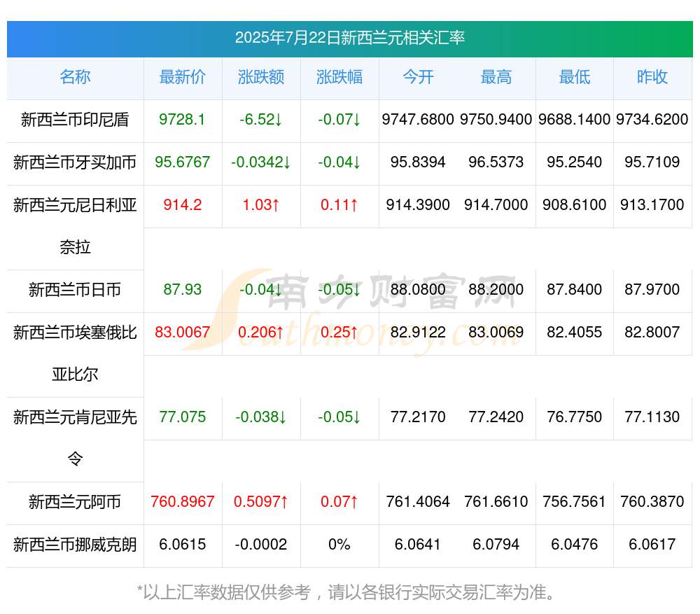Click change amount 0.5097↑

260,501
